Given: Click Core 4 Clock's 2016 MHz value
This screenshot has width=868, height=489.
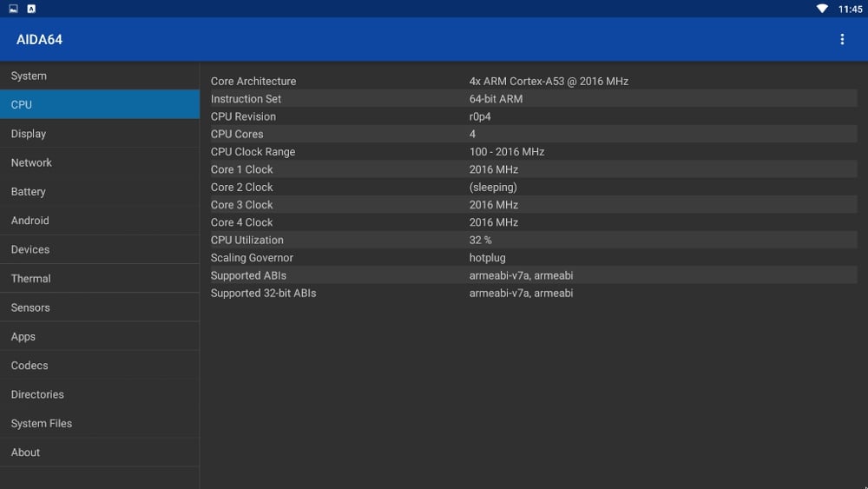Looking at the screenshot, I should [x=494, y=222].
